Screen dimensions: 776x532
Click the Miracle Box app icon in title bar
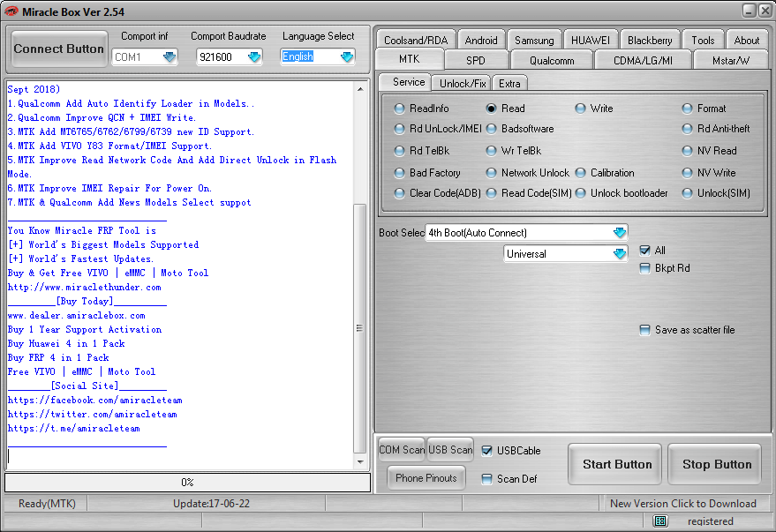coord(11,11)
